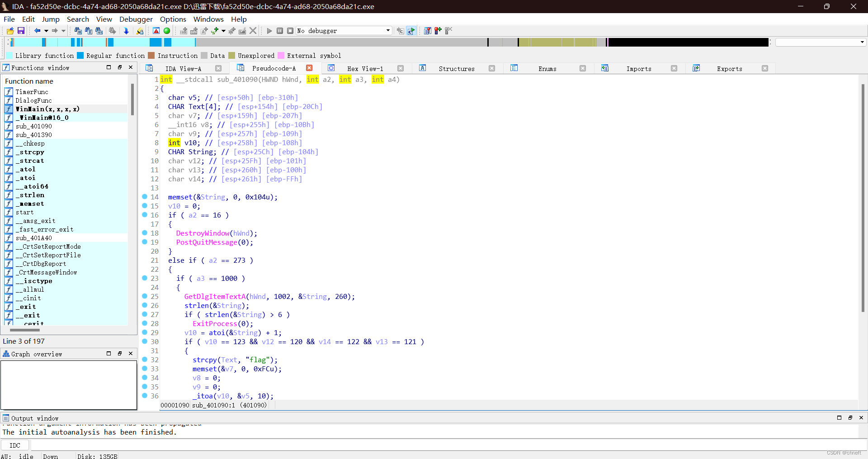868x459 pixels.
Task: Close the Hex View-1 tab
Action: [401, 68]
